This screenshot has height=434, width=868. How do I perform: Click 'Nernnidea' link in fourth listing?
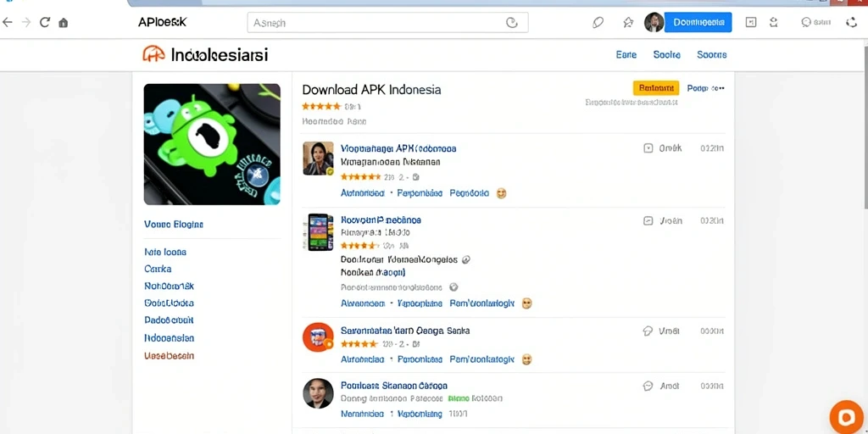[x=362, y=414]
